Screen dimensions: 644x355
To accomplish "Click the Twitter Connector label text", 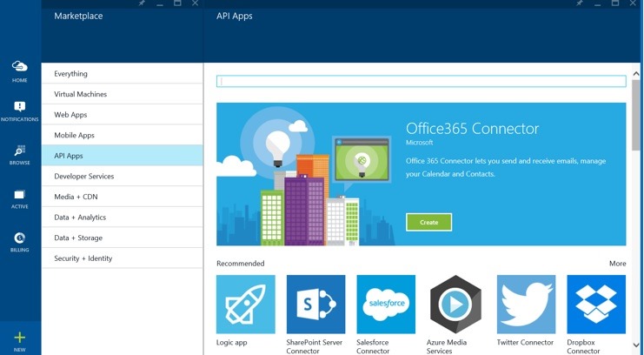I will pyautogui.click(x=525, y=342).
